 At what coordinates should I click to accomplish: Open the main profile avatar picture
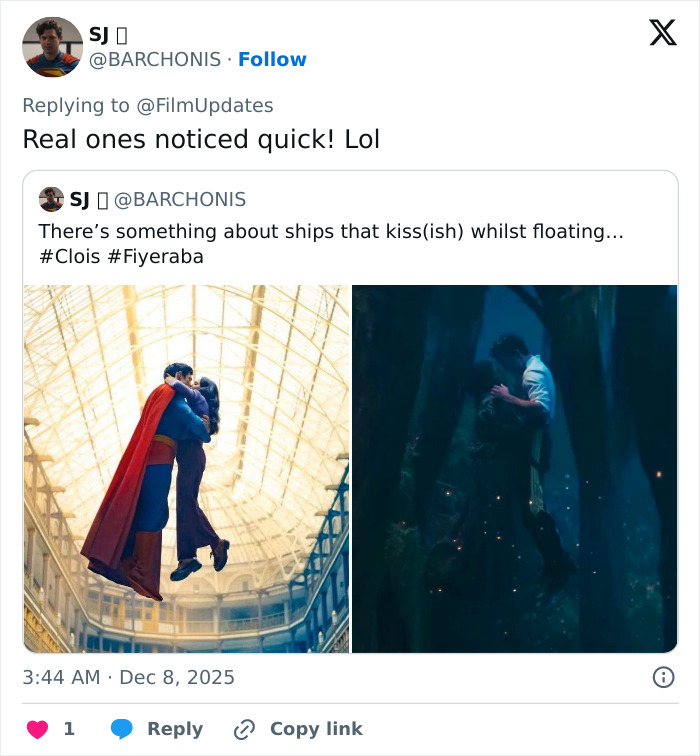[x=52, y=47]
